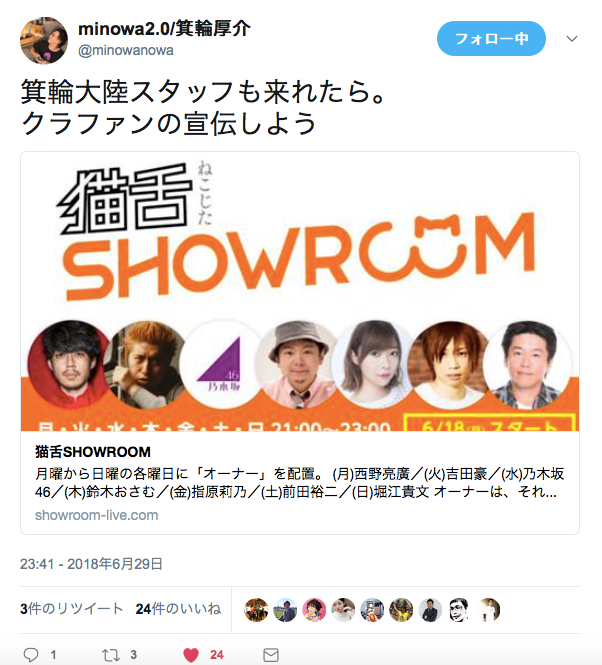
Task: Open minowa2.0 profile avatar photo
Action: pos(44,40)
